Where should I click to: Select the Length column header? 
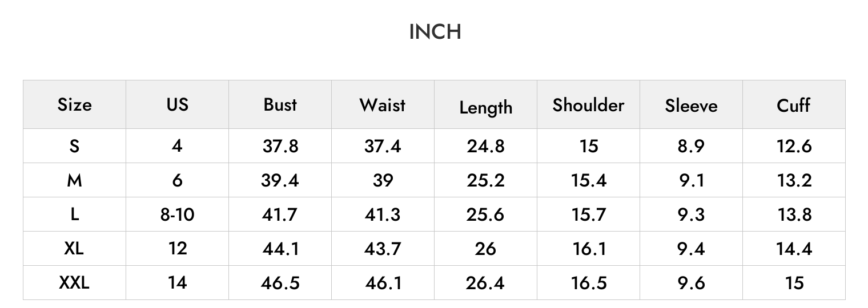pyautogui.click(x=485, y=107)
